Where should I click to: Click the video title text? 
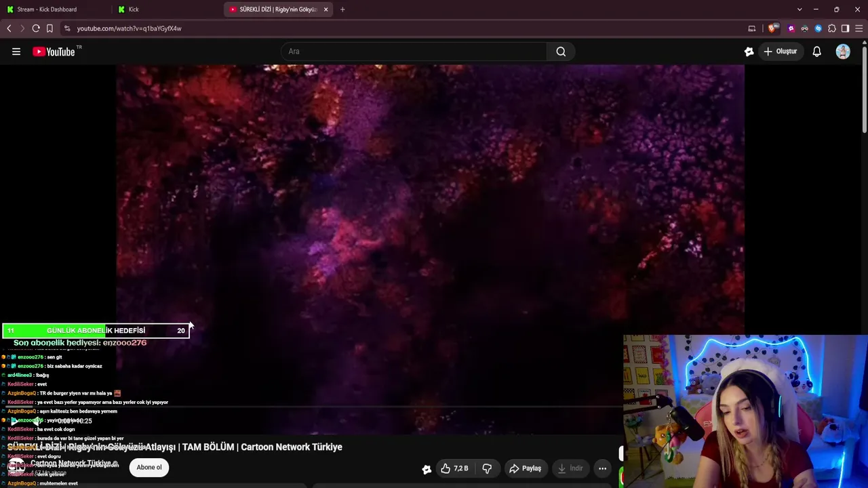pos(175,447)
